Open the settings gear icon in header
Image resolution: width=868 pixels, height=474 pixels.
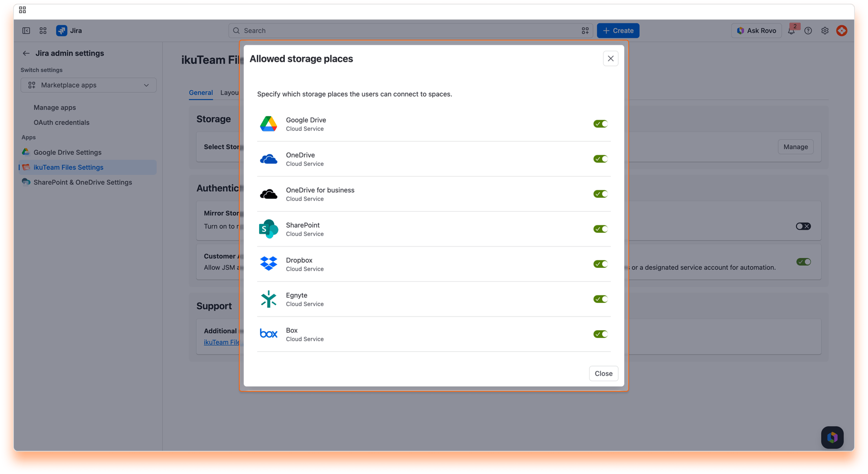[x=825, y=31]
